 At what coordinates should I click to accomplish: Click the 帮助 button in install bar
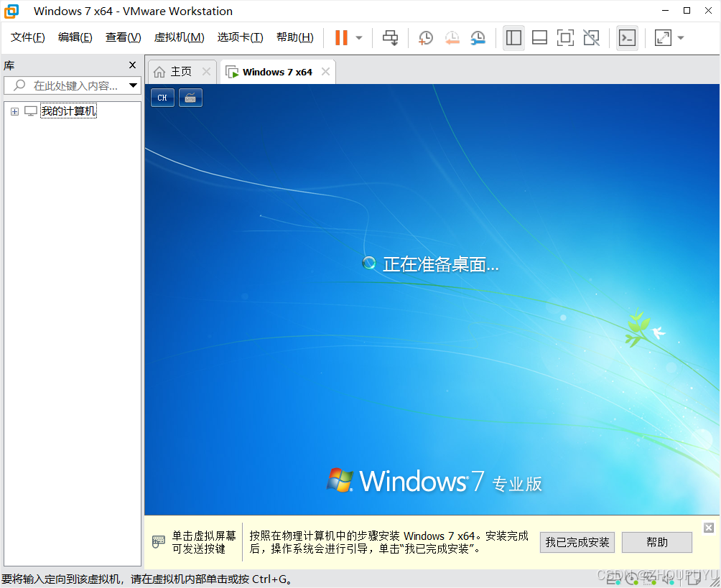click(656, 543)
